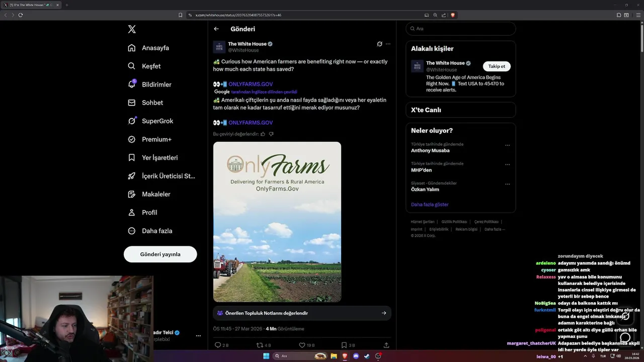Open Steam from taskbar

(x=367, y=356)
